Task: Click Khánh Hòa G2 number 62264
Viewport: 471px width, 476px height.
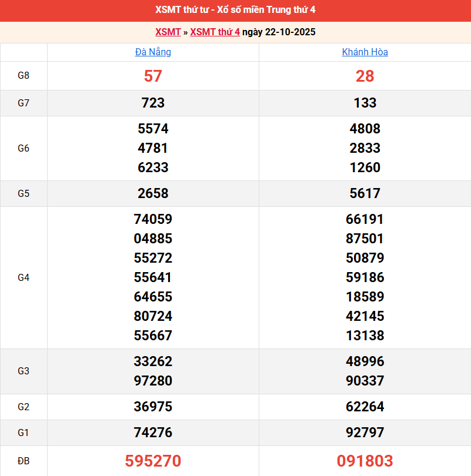Action: (x=365, y=407)
